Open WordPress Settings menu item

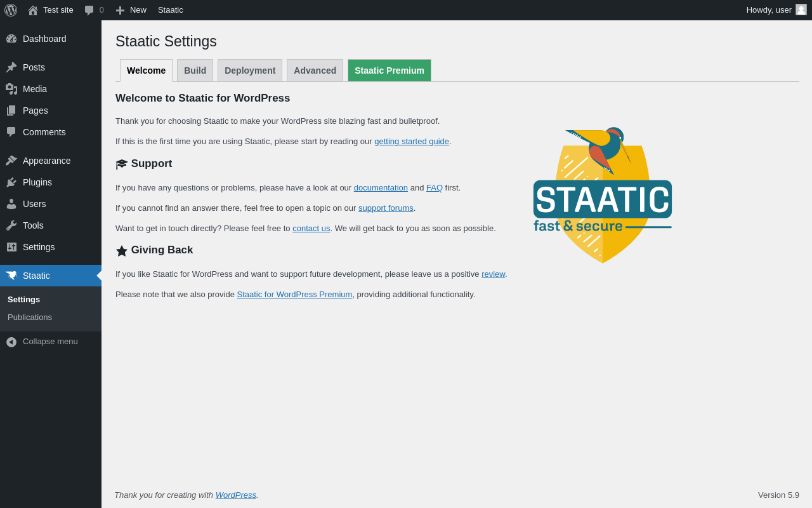point(51,247)
